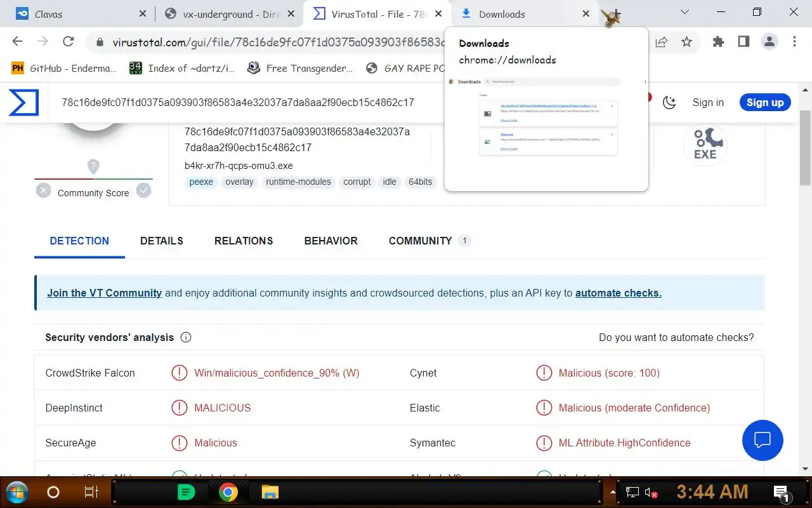Toggle dark mode moon icon
The height and width of the screenshot is (508, 812).
[669, 102]
